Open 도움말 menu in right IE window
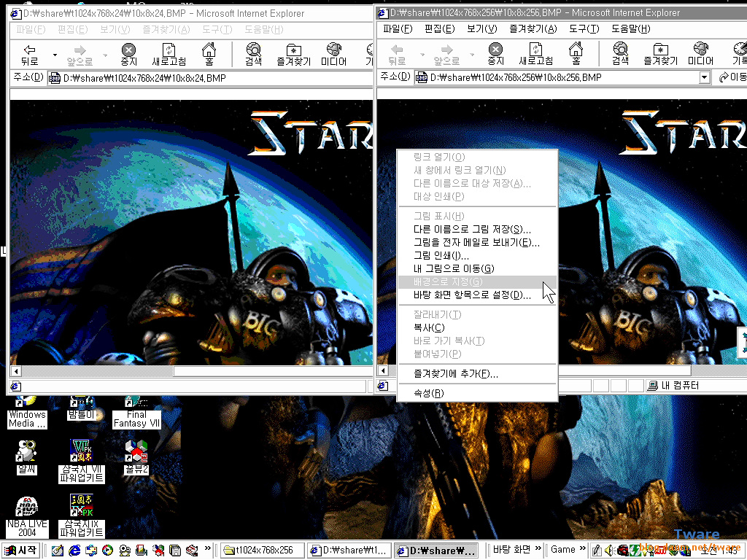747x560 pixels. point(631,29)
